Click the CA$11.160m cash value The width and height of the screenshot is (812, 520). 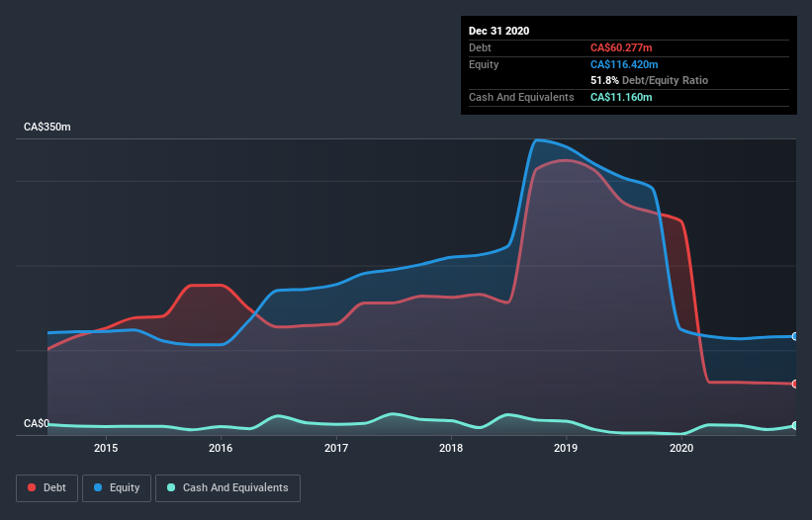(x=621, y=97)
